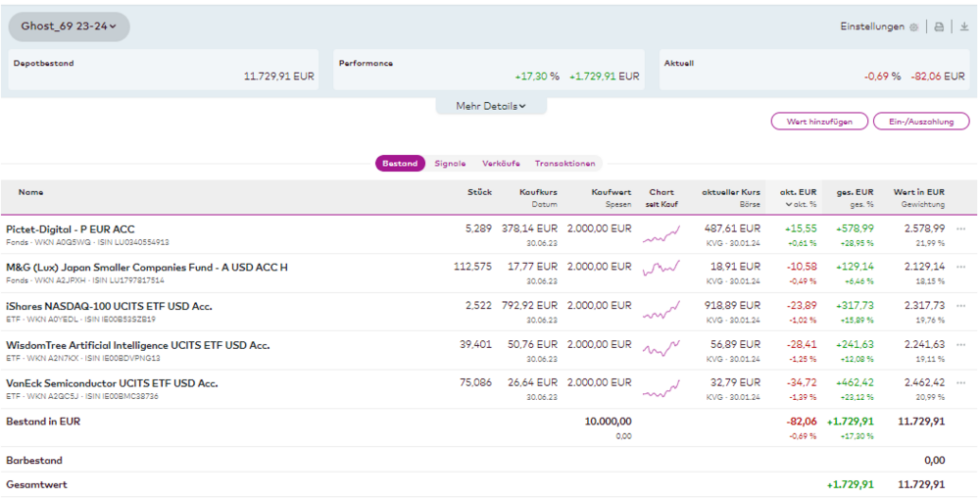Click the iShares NASDAQ-100 sparkline chart

coord(661,312)
